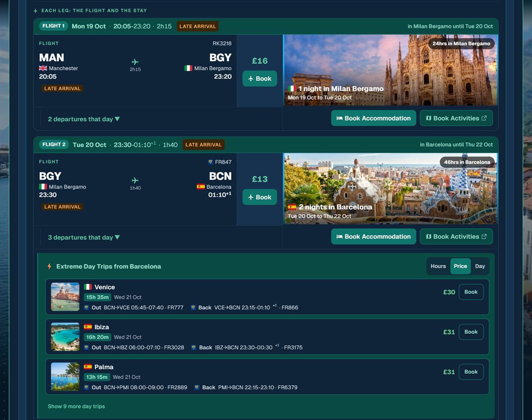This screenshot has width=532, height=420.
Task: Click the £30 Venice price
Action: [x=449, y=292]
